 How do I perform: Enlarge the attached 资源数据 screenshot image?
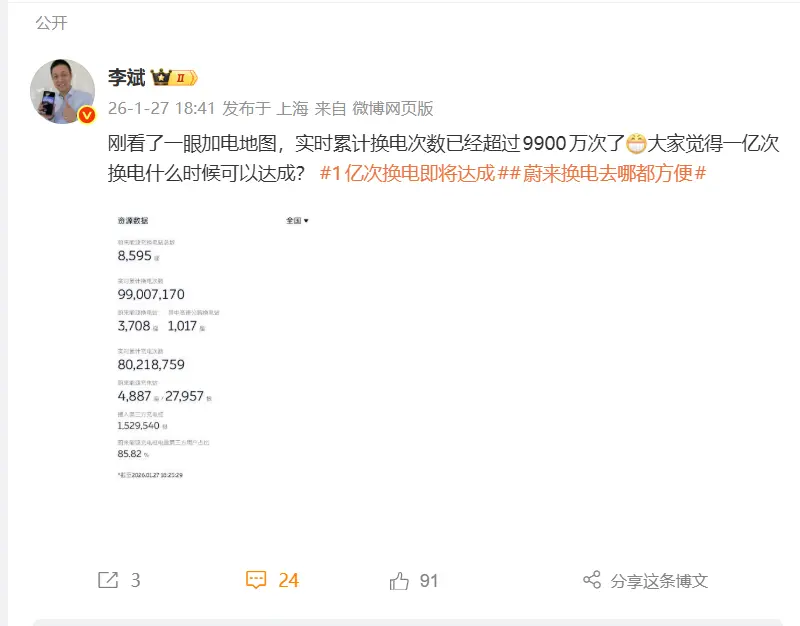tap(213, 347)
